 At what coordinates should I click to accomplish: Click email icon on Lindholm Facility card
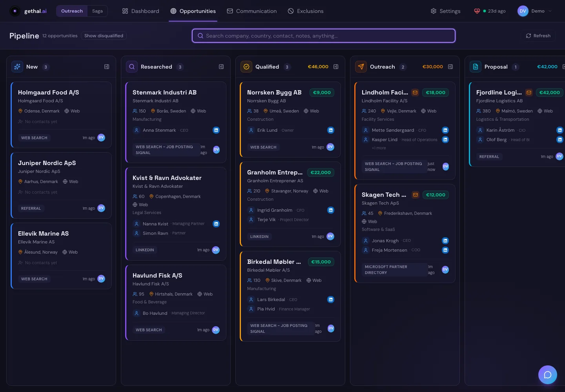coord(415,93)
